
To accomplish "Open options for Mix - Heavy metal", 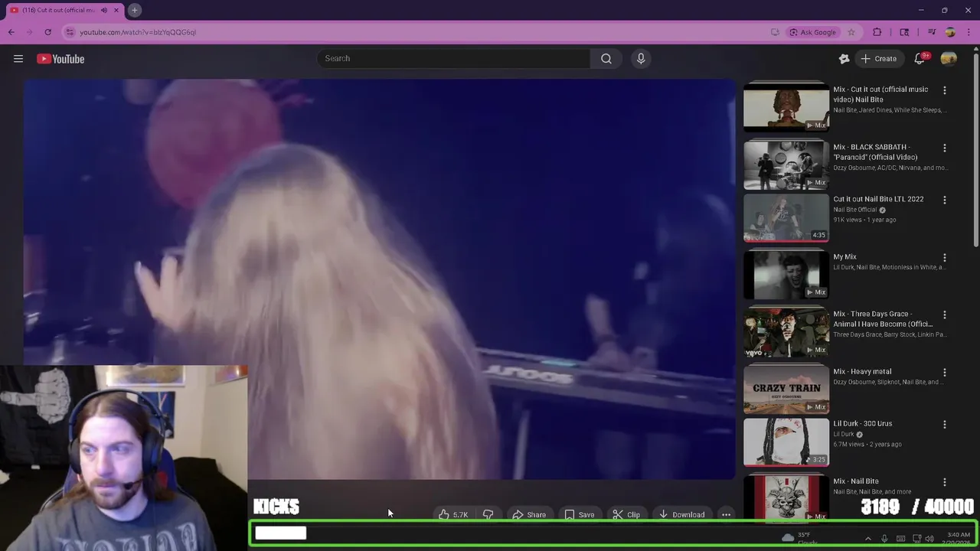I will coord(945,372).
